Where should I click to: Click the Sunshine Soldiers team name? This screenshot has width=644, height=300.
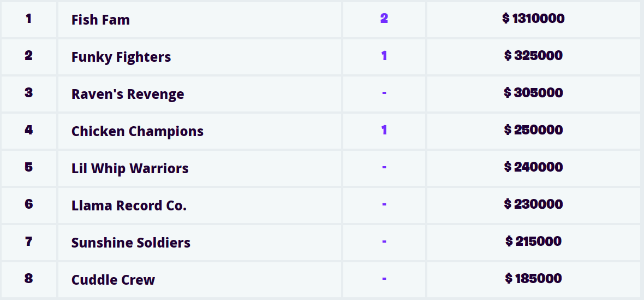click(x=131, y=243)
